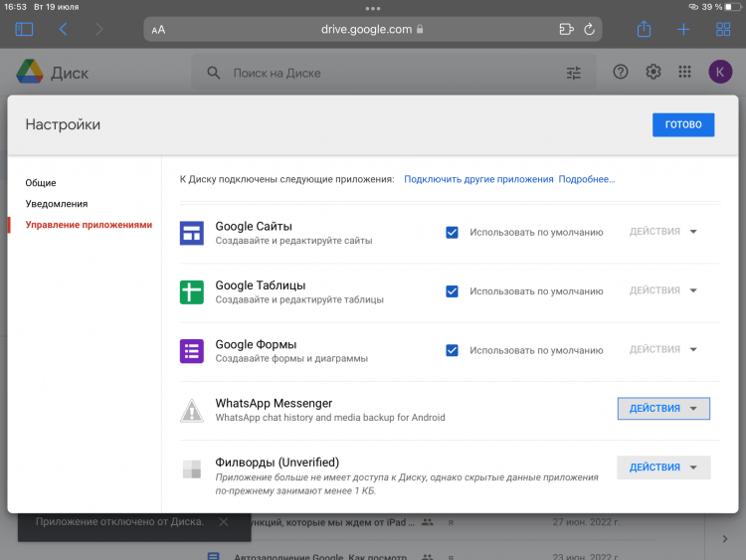Select Управление приложениями tab
746x560 pixels.
(89, 225)
